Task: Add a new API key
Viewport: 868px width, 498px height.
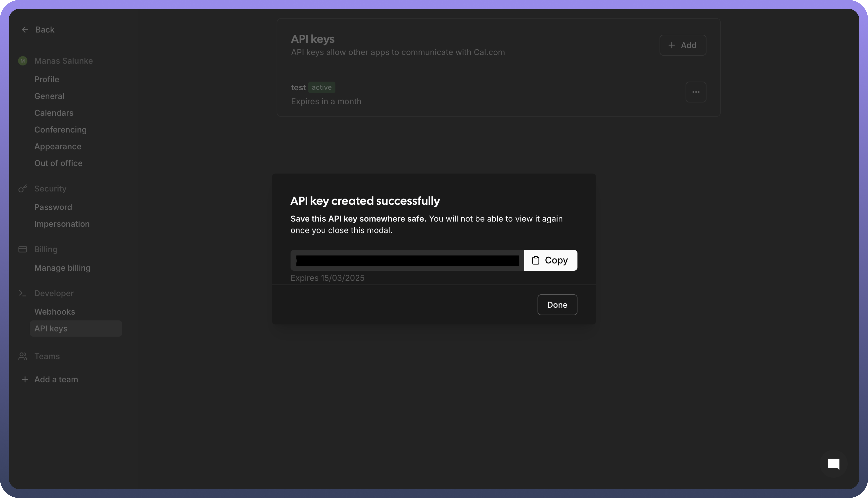Action: pyautogui.click(x=683, y=45)
